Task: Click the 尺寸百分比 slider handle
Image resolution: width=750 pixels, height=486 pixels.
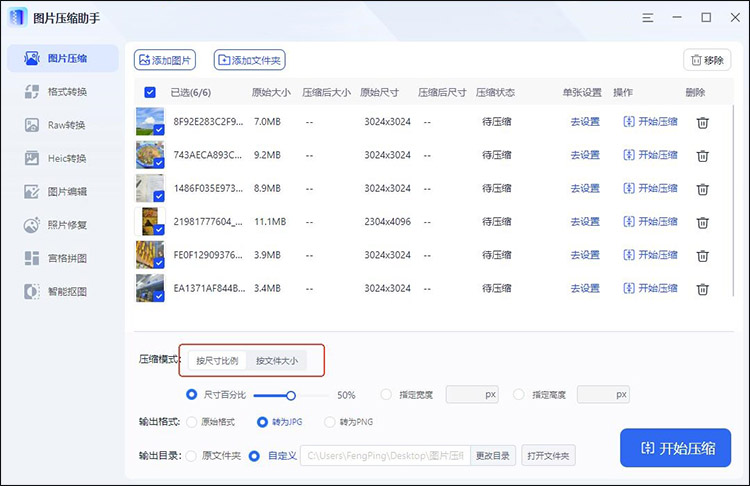Action: tap(292, 395)
